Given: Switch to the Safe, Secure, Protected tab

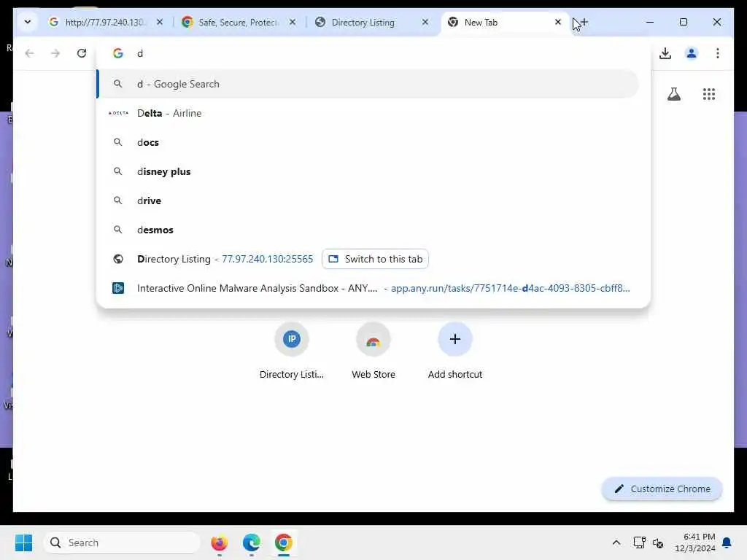Looking at the screenshot, I should coord(239,23).
